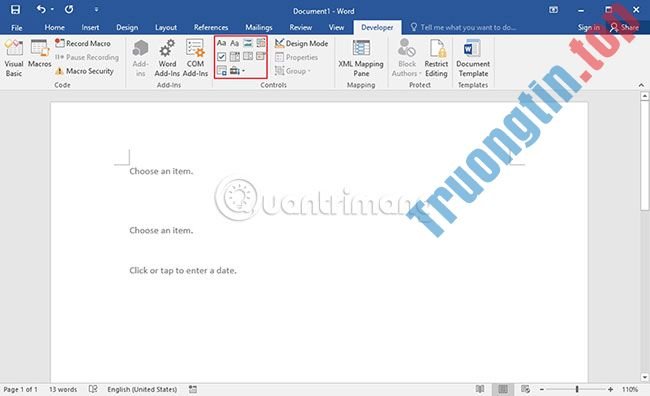Viewport: 650px width, 396px height.
Task: Open the Word Add-Ins dialog
Action: [x=167, y=58]
